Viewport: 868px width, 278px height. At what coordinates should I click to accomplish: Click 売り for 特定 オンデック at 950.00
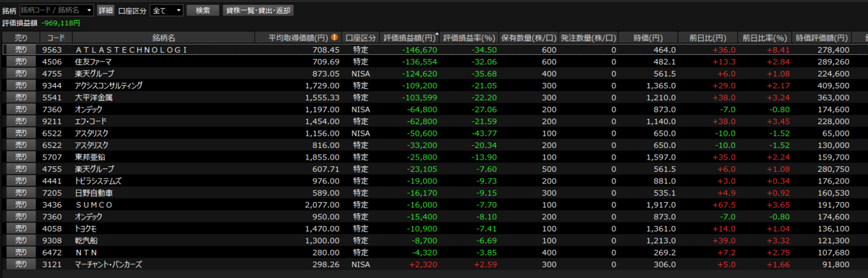point(21,217)
